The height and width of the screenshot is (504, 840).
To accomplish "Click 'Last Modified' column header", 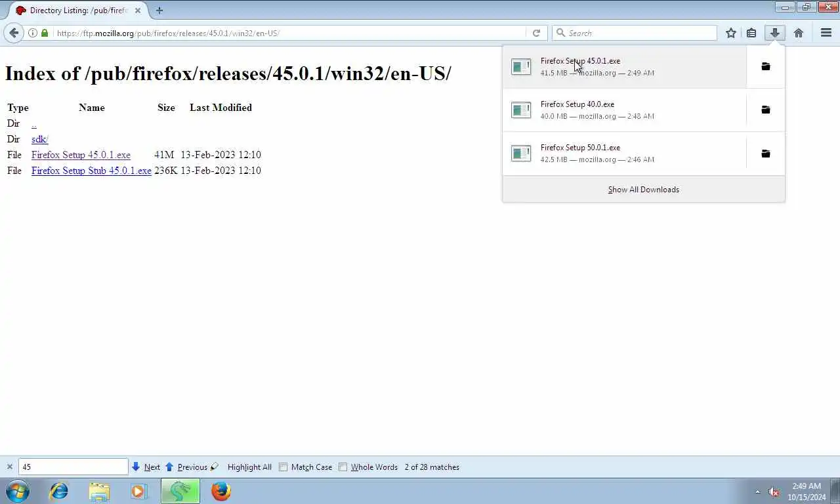I will coord(220,108).
